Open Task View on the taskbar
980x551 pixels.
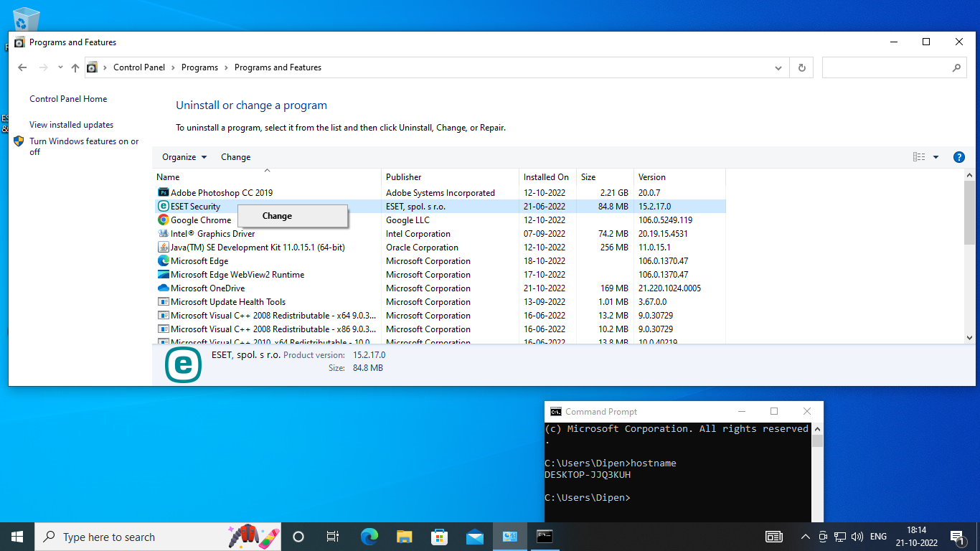point(333,537)
